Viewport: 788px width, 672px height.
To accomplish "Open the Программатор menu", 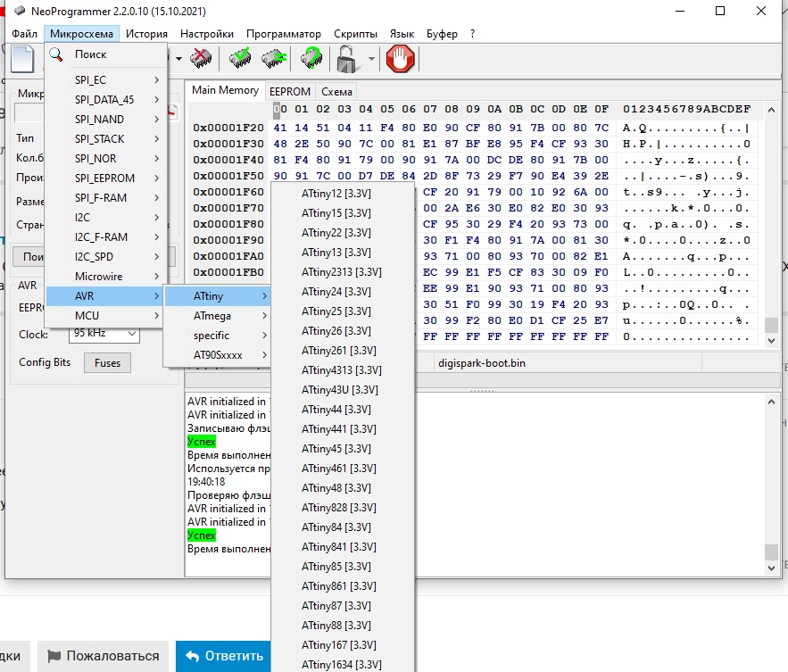I will pos(283,34).
